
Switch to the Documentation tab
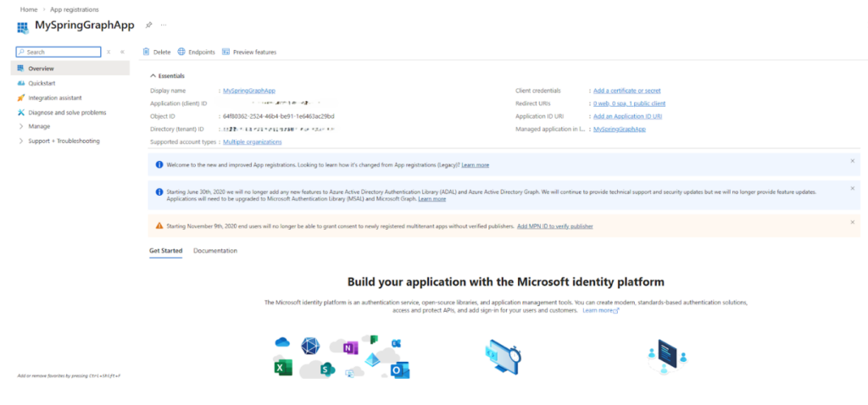[x=215, y=251]
